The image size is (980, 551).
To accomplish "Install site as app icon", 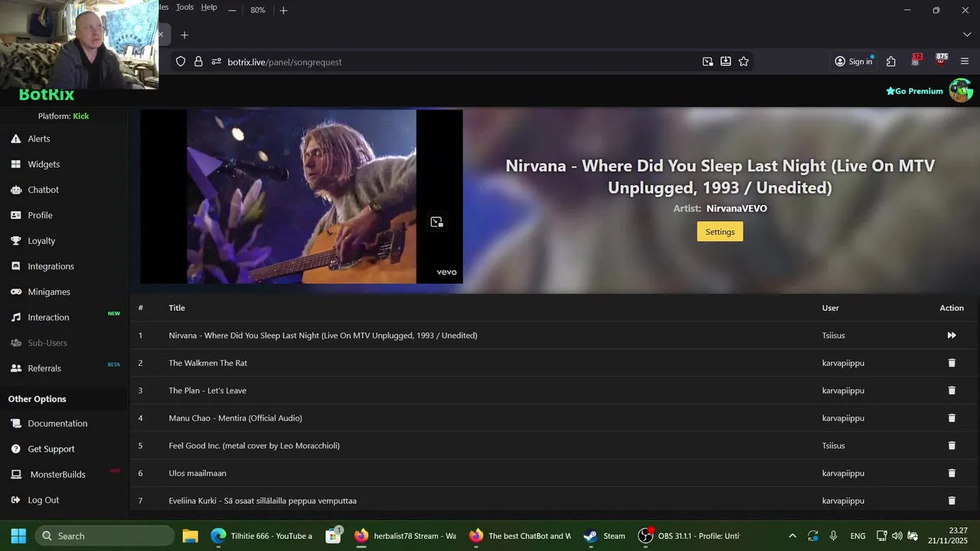I will pos(725,62).
